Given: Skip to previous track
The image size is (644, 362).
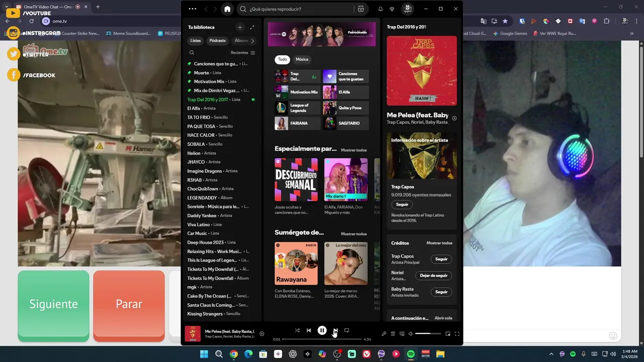Looking at the screenshot, I should (308, 330).
